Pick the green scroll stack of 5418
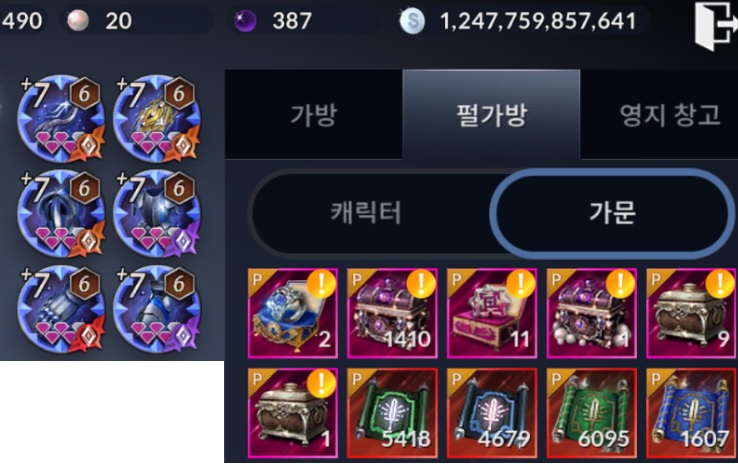 393,413
